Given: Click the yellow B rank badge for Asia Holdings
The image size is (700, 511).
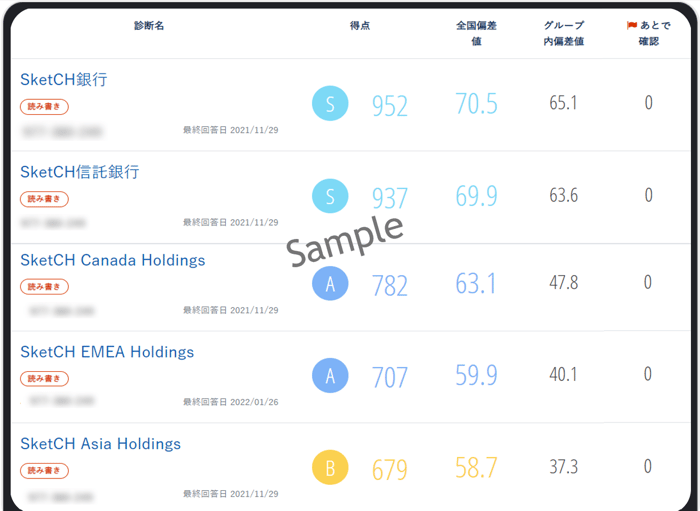Looking at the screenshot, I should (x=330, y=467).
